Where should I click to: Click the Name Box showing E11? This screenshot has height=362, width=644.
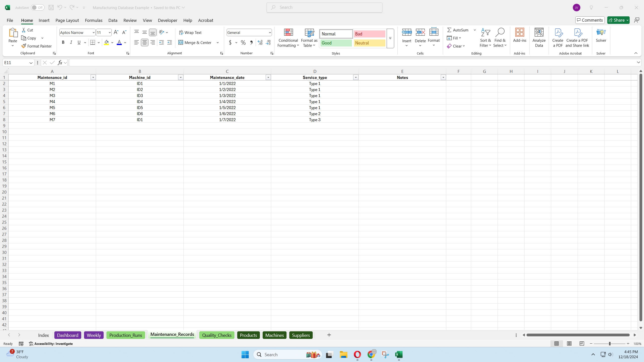[x=16, y=63]
